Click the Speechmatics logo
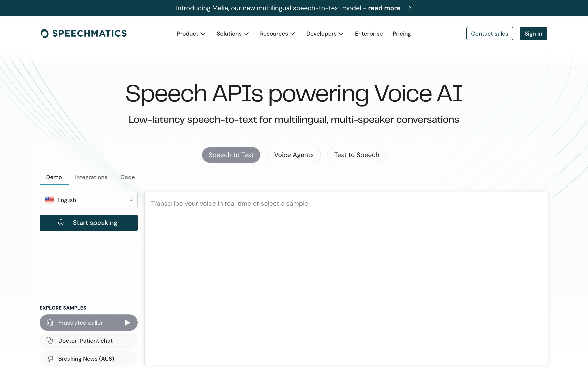Screen dimensions: 588x368 [x=84, y=33]
